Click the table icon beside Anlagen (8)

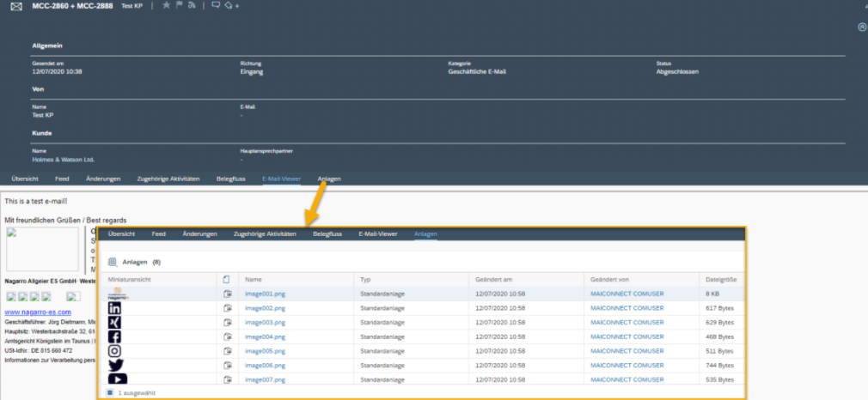(113, 262)
